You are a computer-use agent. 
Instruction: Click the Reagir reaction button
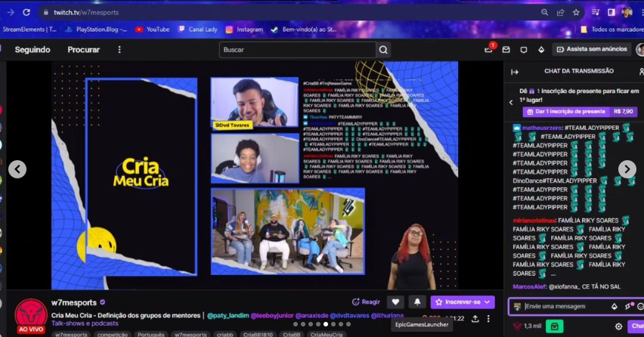[x=366, y=302]
